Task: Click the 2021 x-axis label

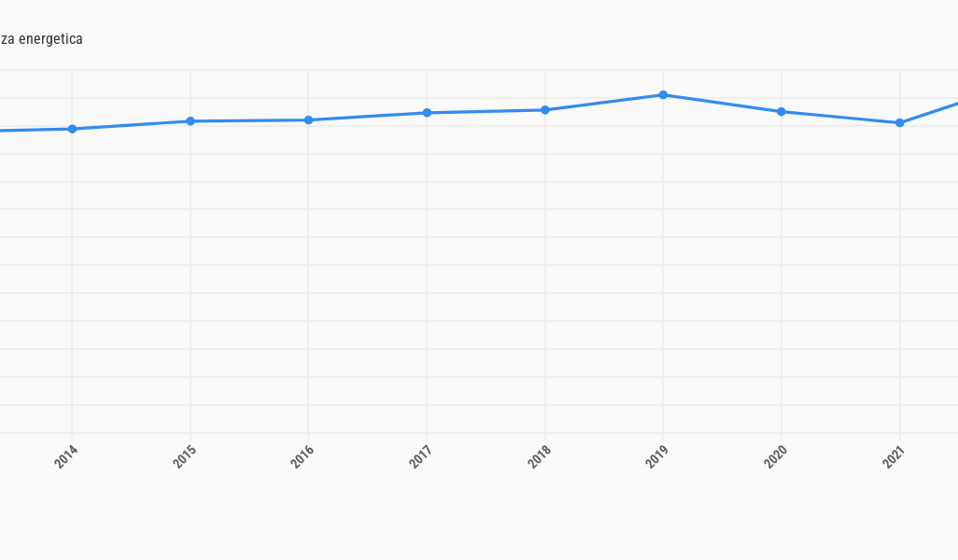Action: (x=894, y=456)
